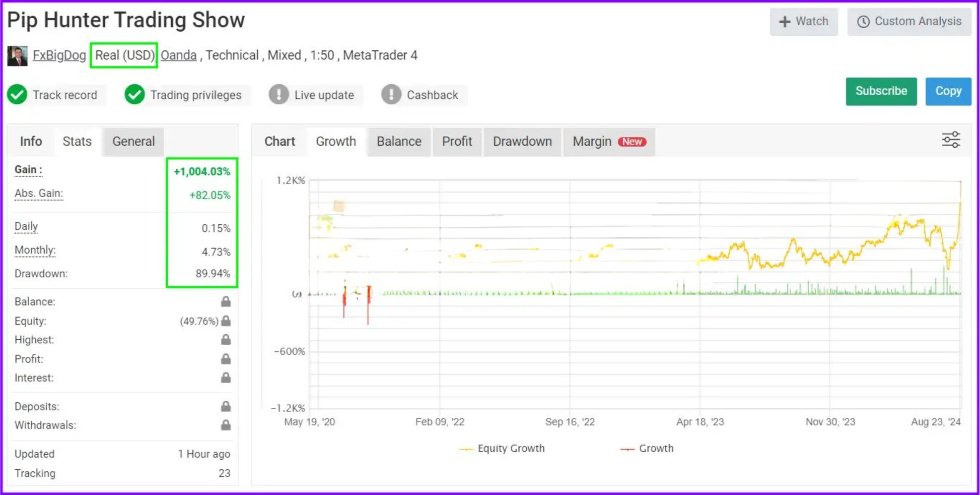The height and width of the screenshot is (495, 980).
Task: Open the Oanda broker link
Action: tap(179, 55)
